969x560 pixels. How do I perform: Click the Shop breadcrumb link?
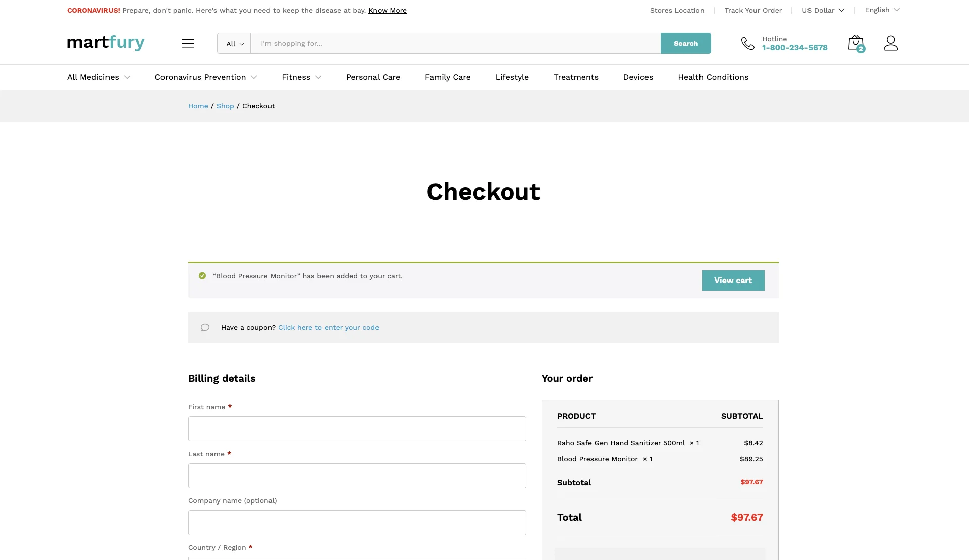click(x=225, y=106)
